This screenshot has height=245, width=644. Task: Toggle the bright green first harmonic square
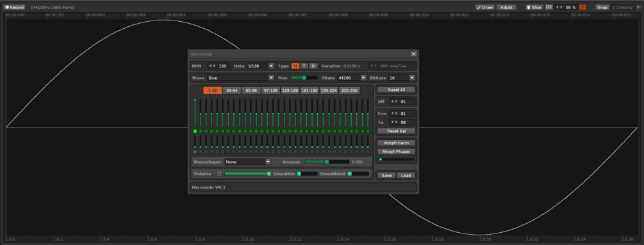click(195, 131)
